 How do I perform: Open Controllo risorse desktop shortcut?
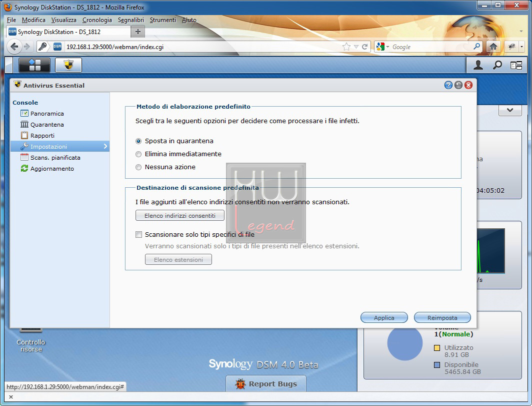pos(31,341)
